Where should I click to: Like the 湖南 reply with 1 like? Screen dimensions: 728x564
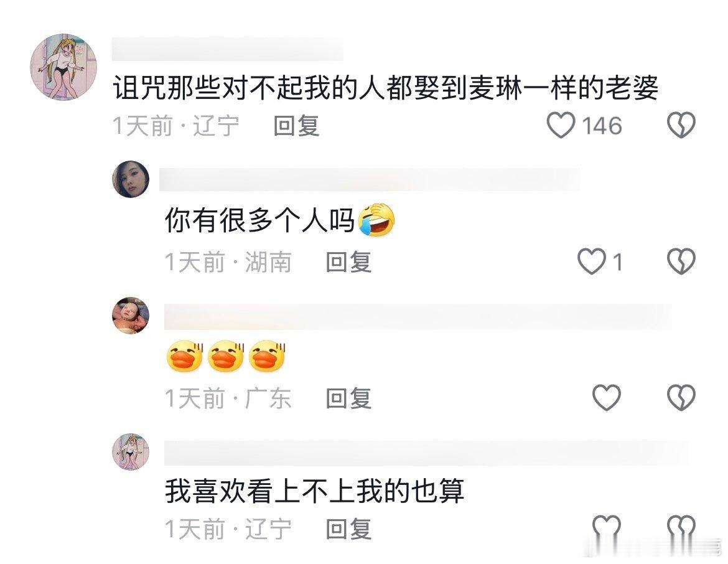(x=592, y=261)
